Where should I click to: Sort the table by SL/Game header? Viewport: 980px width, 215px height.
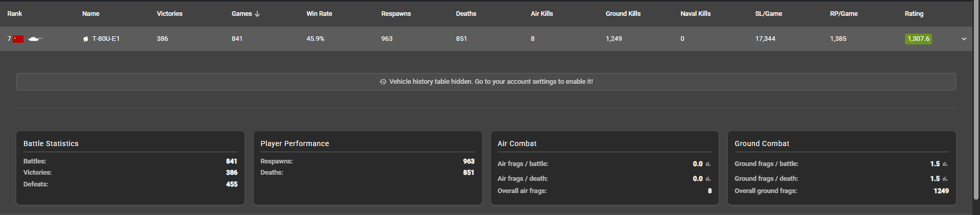point(769,14)
